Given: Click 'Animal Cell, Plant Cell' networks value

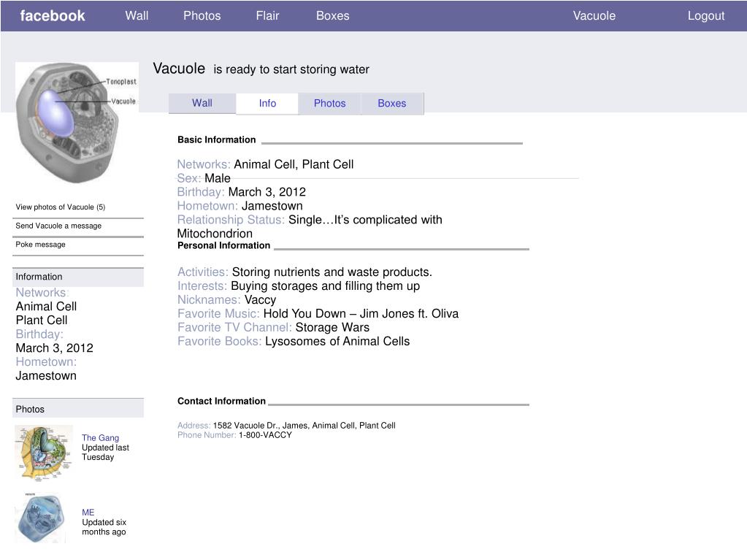Looking at the screenshot, I should point(294,164).
